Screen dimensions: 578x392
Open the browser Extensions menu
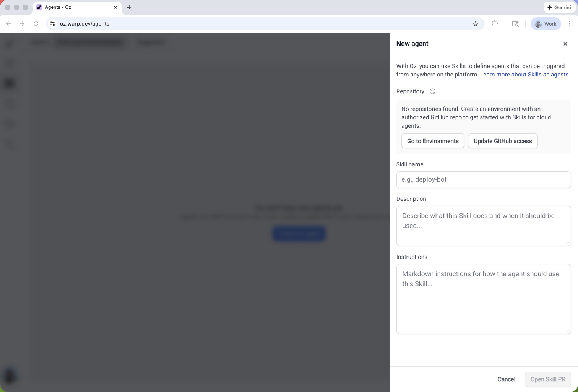[495, 24]
